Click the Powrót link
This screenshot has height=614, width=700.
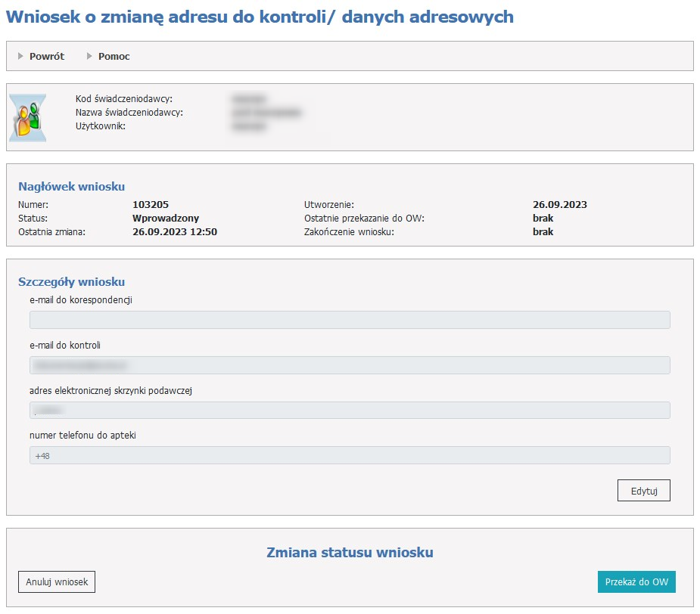[47, 56]
